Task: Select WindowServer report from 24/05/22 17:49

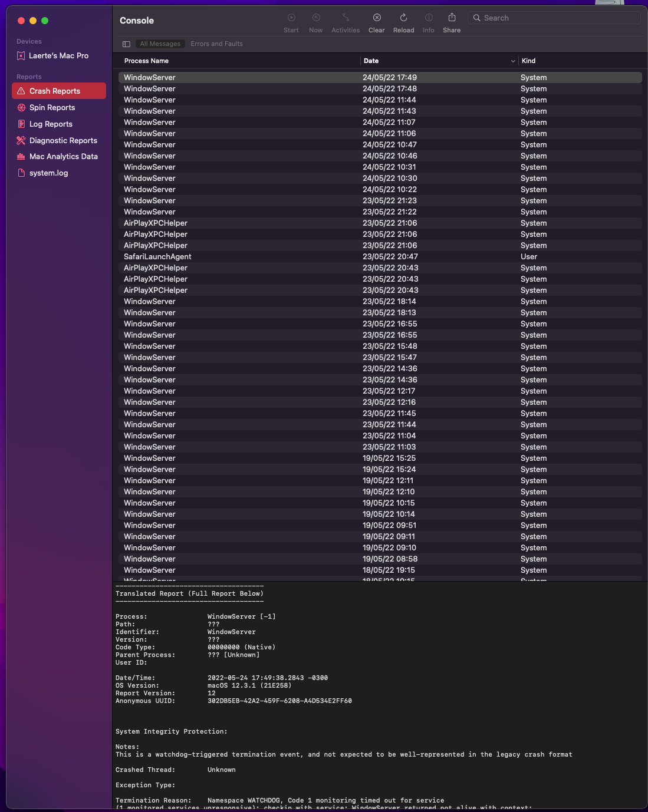Action: (380, 77)
